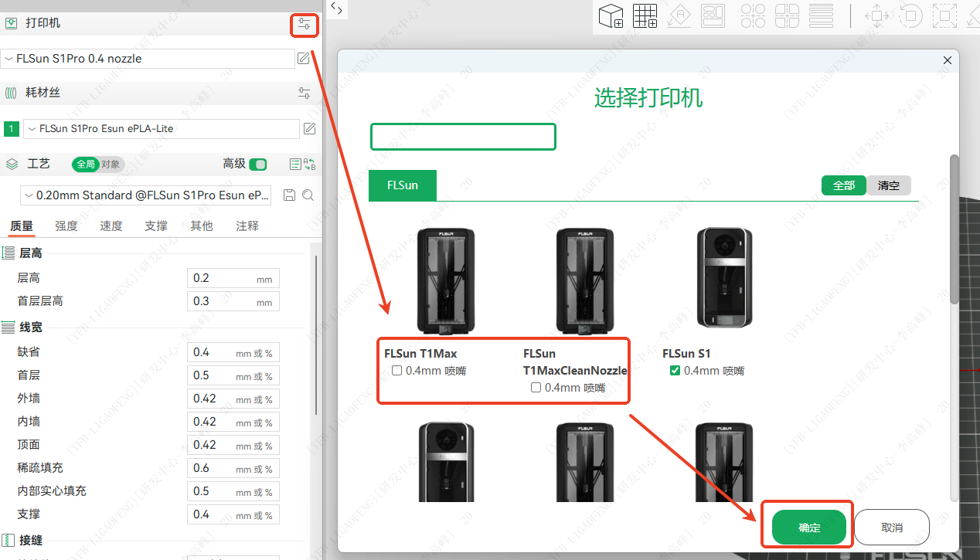Image resolution: width=980 pixels, height=560 pixels.
Task: Switch to the 支撑 tab
Action: [156, 226]
